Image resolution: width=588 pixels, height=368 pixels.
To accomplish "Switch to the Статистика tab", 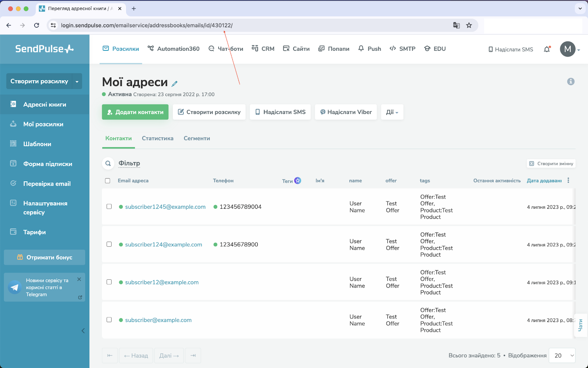I will (158, 139).
